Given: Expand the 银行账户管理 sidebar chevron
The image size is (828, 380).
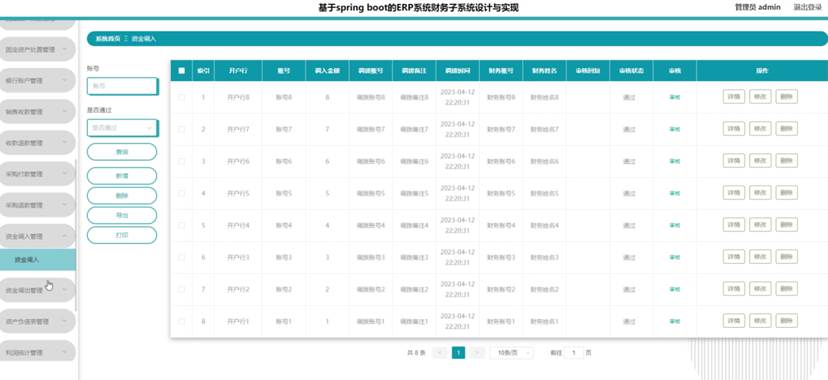Looking at the screenshot, I should click(x=64, y=81).
